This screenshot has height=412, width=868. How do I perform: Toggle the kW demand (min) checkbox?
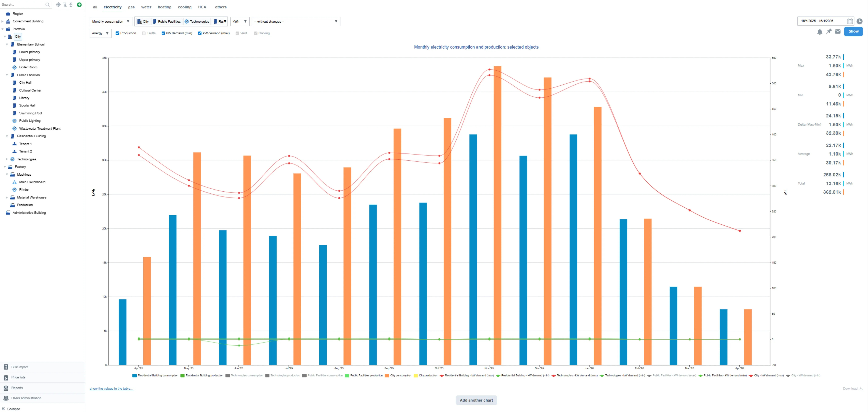163,33
